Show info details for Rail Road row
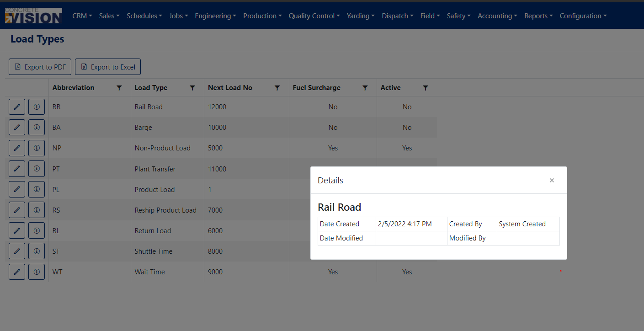Screen dimensions: 644x331 coord(37,107)
